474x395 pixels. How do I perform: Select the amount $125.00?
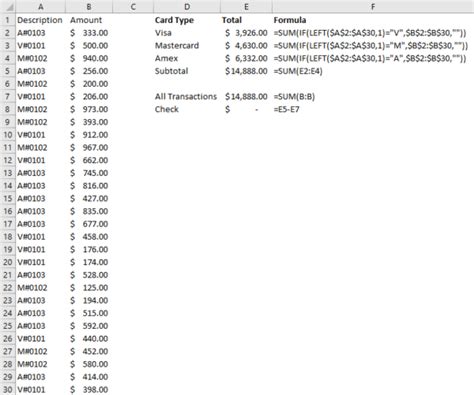point(89,287)
